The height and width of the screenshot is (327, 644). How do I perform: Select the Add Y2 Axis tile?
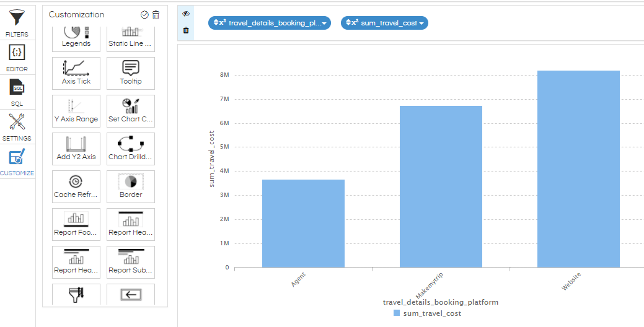[76, 149]
